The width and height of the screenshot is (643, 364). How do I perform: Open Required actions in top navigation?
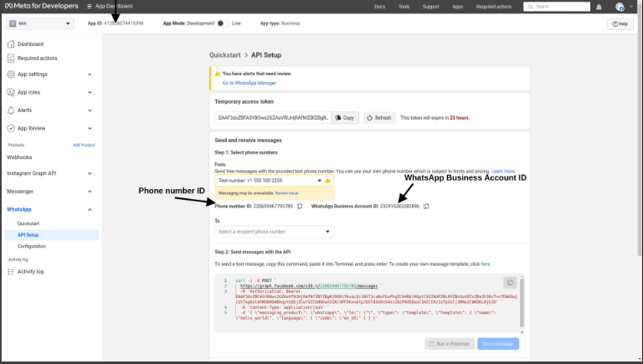[x=494, y=7]
